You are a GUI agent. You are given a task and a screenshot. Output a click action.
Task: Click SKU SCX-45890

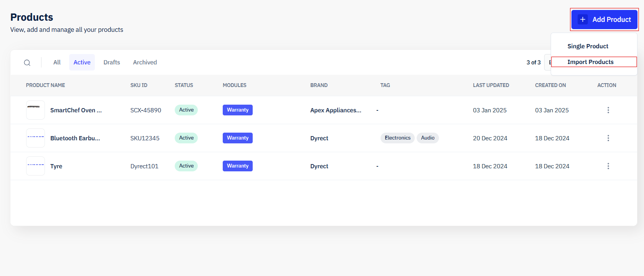click(146, 110)
